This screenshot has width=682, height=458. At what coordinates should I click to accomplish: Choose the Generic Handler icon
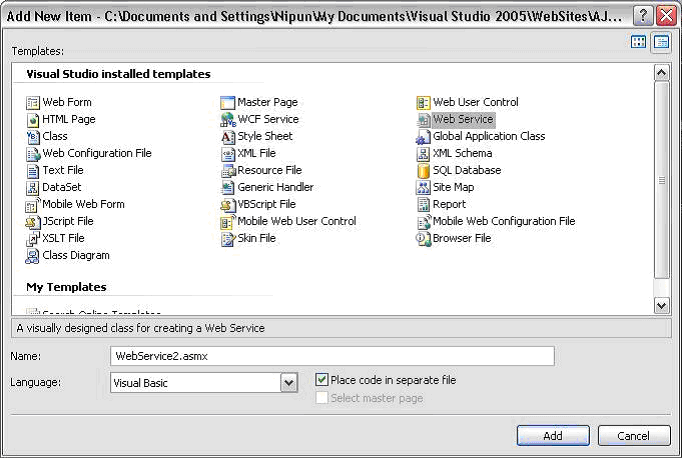(x=227, y=187)
